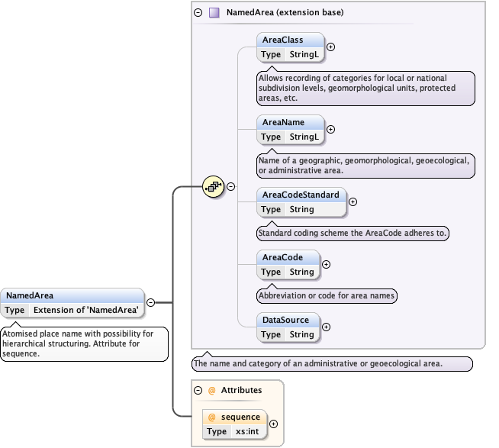The width and height of the screenshot is (499, 448).
Task: Collapse the sequence compositor's minus toggle
Action: pos(230,186)
